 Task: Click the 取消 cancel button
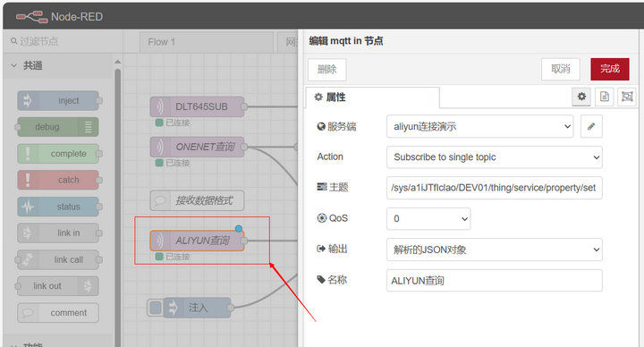(561, 69)
